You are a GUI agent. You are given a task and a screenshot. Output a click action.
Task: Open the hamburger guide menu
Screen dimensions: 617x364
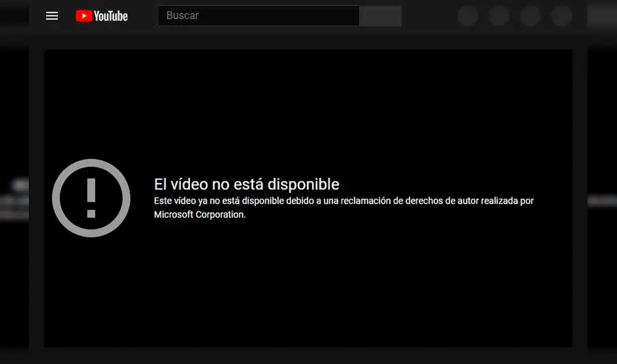click(x=52, y=15)
